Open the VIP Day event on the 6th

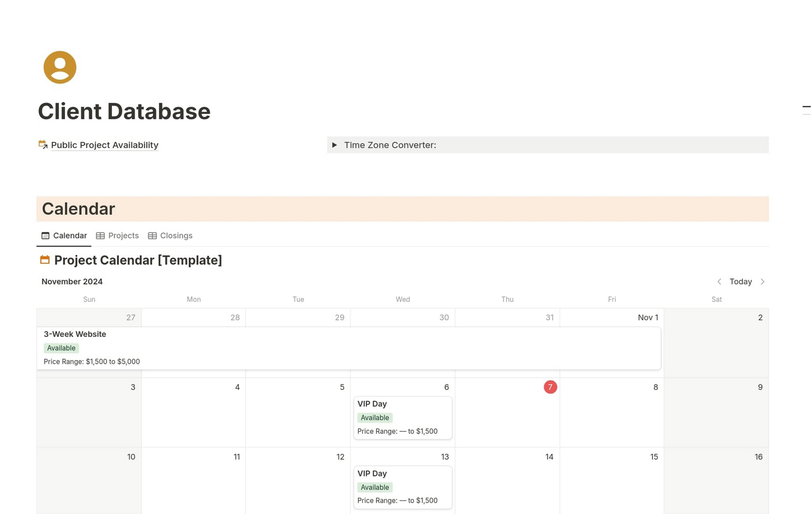click(372, 404)
